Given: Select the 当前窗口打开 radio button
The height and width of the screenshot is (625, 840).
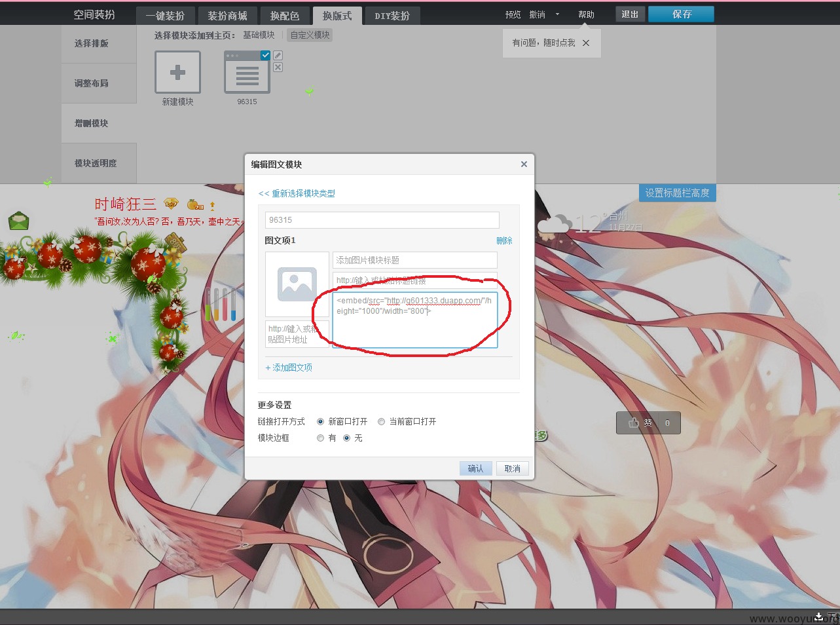Looking at the screenshot, I should coord(381,421).
